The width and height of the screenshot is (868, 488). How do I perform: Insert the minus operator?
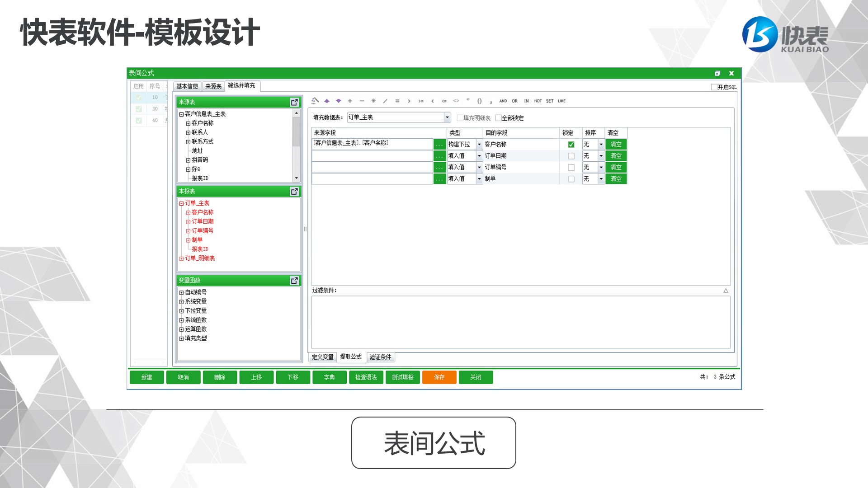(362, 101)
